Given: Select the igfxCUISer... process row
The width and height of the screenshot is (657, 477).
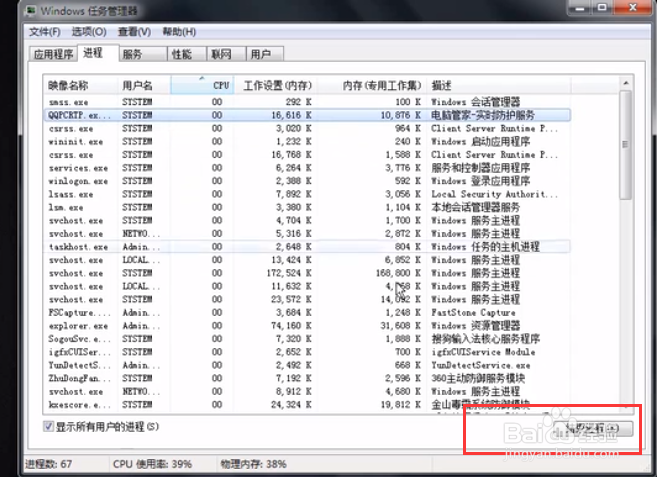Looking at the screenshot, I should (306, 352).
